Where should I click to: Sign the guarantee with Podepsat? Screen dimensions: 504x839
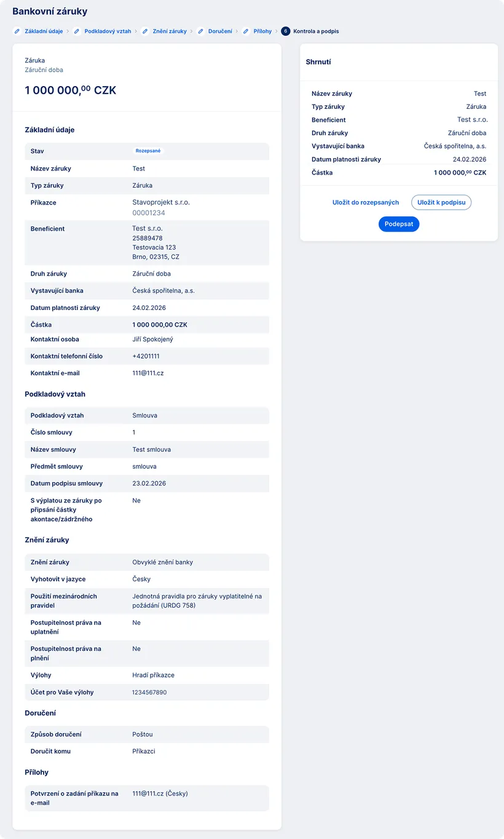pos(399,224)
